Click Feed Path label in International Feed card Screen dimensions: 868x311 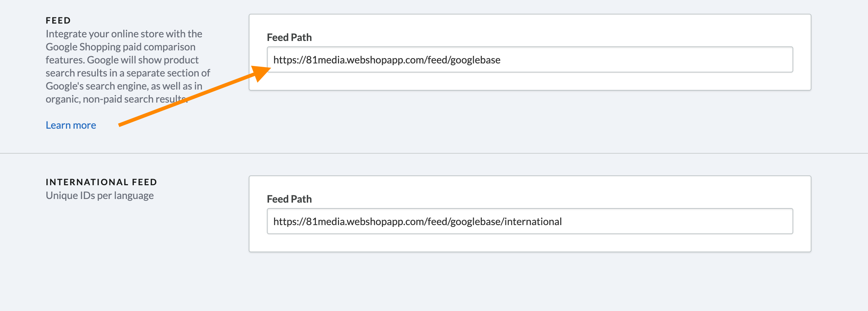[x=289, y=199]
